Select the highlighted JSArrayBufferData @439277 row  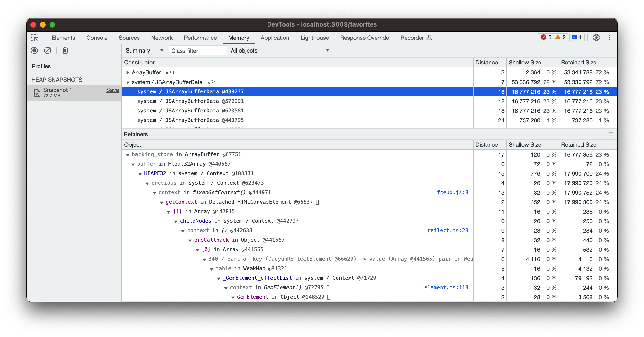(370, 91)
